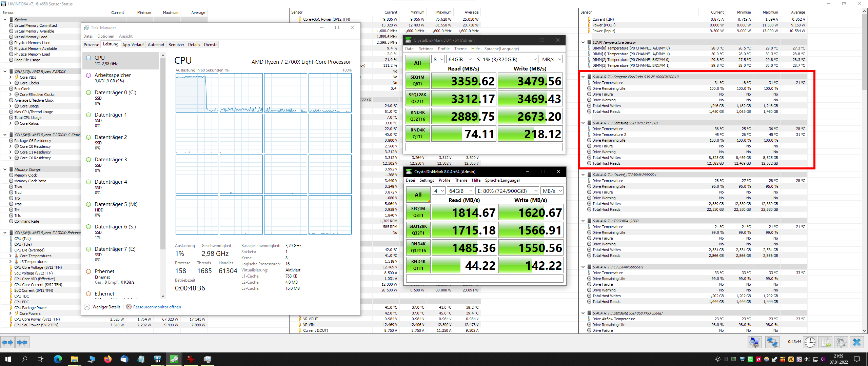
Task: Open the volume control in the system tray
Action: (x=807, y=359)
